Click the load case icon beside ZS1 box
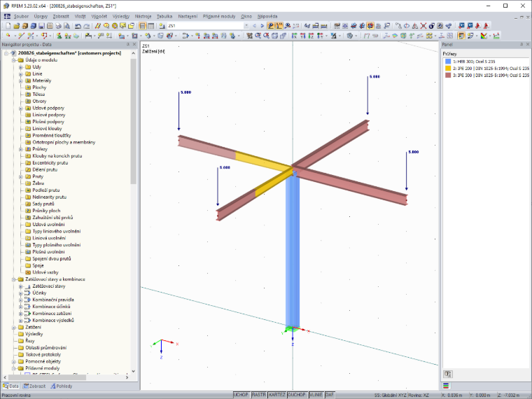This screenshot has height=399, width=532. (x=162, y=26)
